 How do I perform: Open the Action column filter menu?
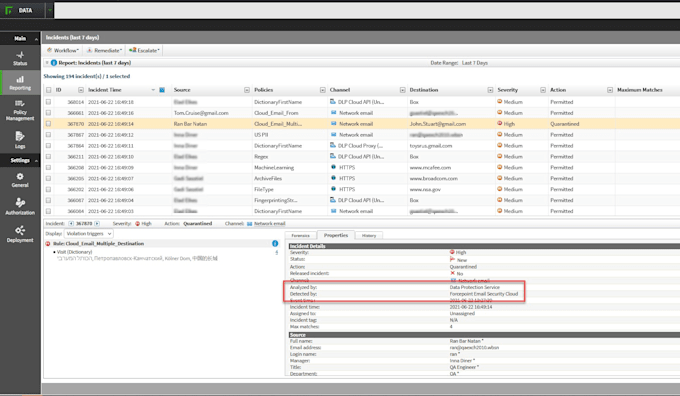pyautogui.click(x=610, y=90)
